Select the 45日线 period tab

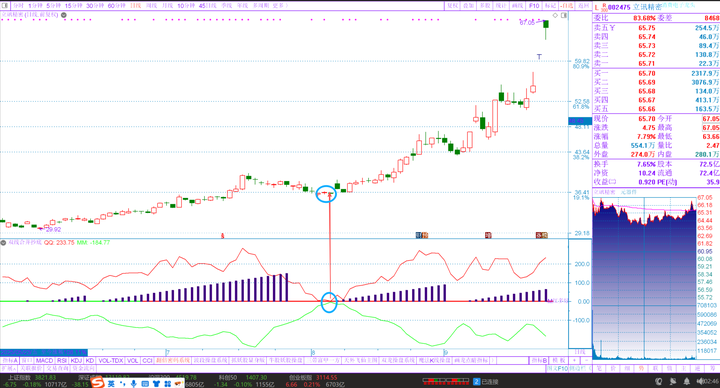208,6
